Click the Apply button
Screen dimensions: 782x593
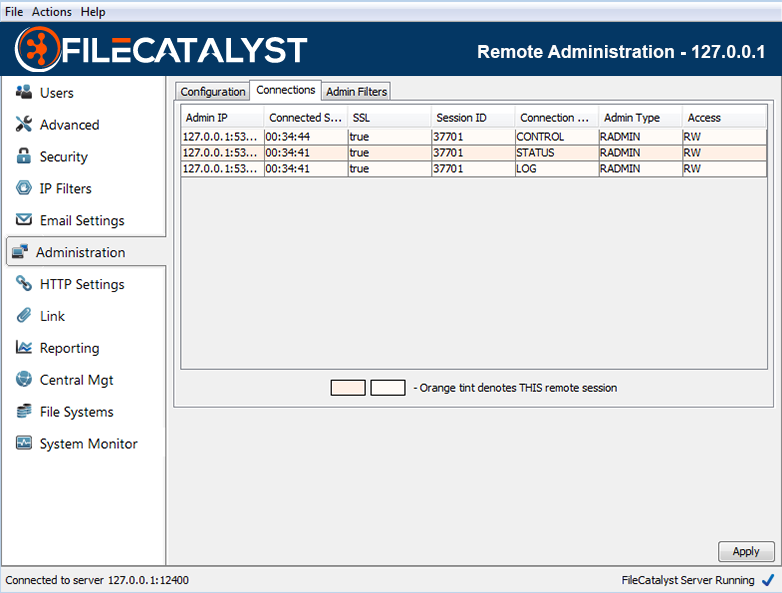pos(746,552)
